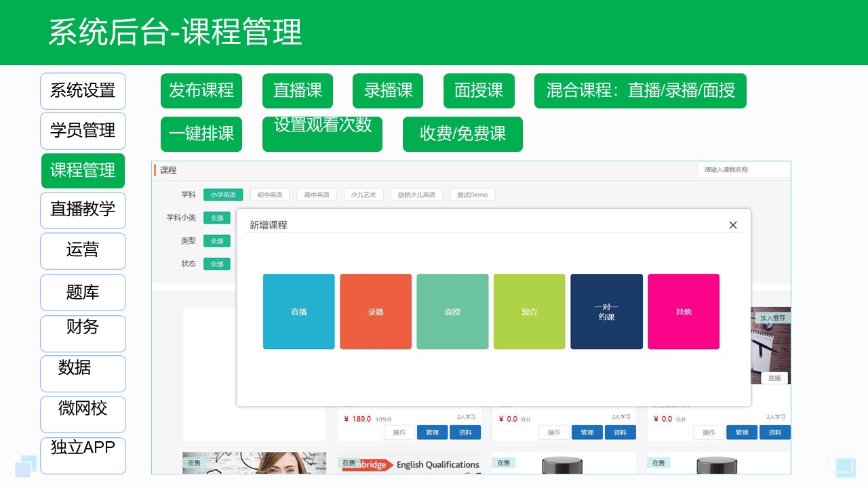Toggle the 全部 filter under 状态
The width and height of the screenshot is (868, 488).
click(x=217, y=264)
